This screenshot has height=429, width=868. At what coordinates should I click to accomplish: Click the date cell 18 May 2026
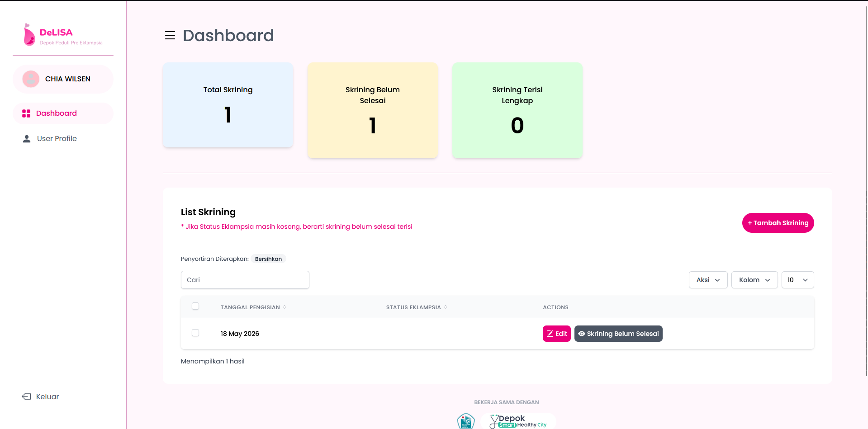click(x=240, y=334)
